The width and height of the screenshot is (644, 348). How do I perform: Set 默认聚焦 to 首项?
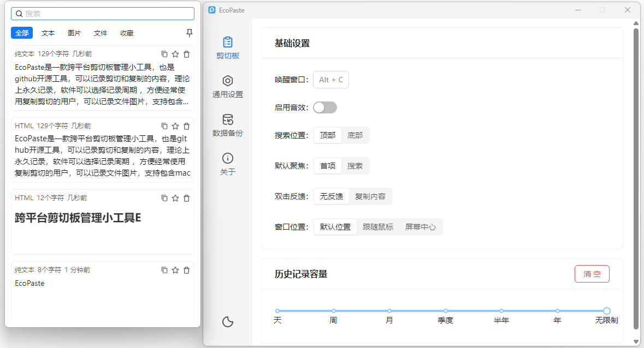pos(328,166)
